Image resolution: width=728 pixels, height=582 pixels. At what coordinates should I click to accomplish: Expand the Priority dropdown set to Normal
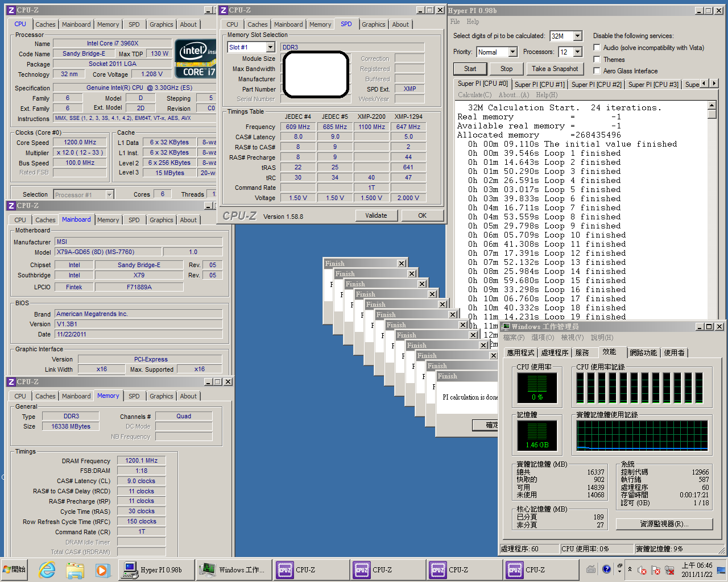pyautogui.click(x=512, y=52)
